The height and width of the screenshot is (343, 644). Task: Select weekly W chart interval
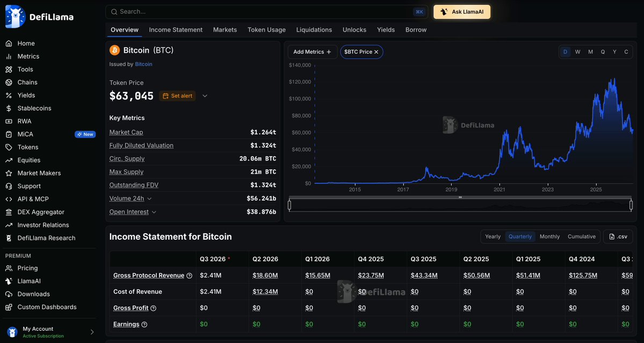(577, 52)
